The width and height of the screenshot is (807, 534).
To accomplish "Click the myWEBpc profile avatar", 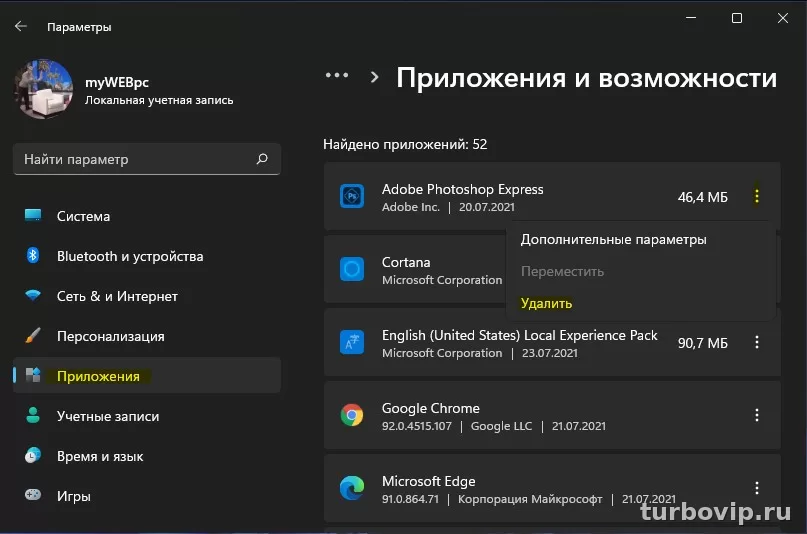I will (44, 89).
